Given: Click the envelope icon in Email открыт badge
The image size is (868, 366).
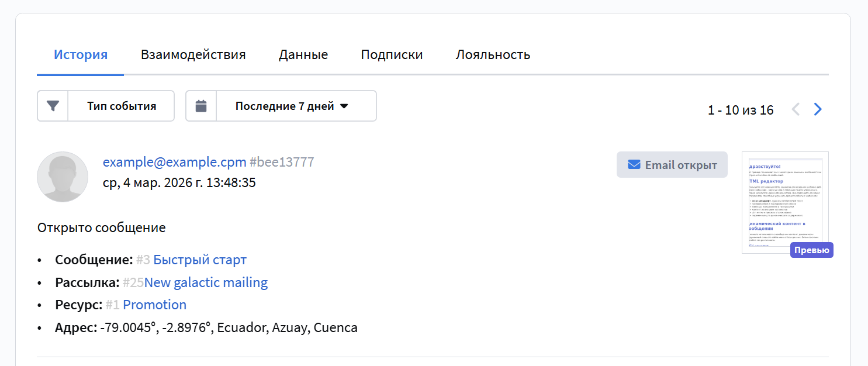Looking at the screenshot, I should (634, 165).
